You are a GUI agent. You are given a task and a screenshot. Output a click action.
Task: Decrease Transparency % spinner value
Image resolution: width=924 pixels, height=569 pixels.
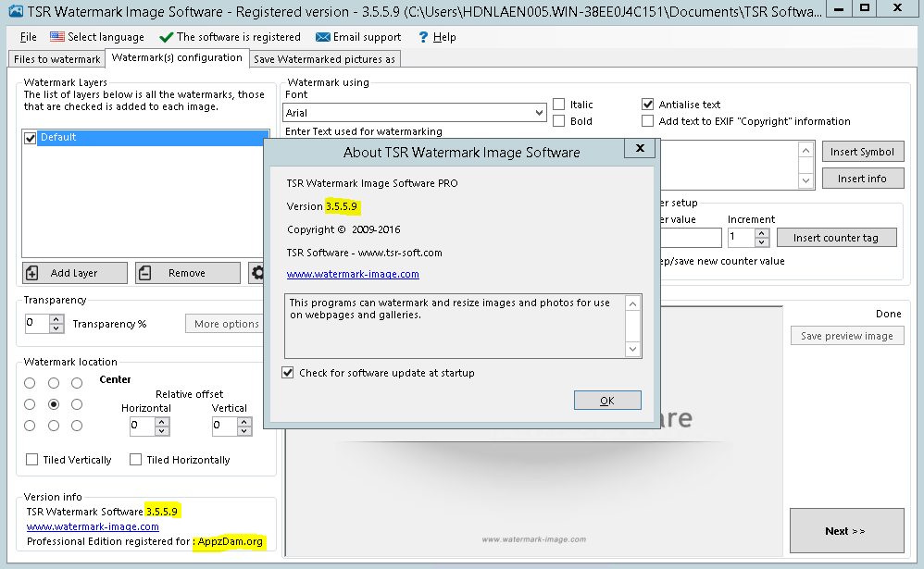coord(56,328)
